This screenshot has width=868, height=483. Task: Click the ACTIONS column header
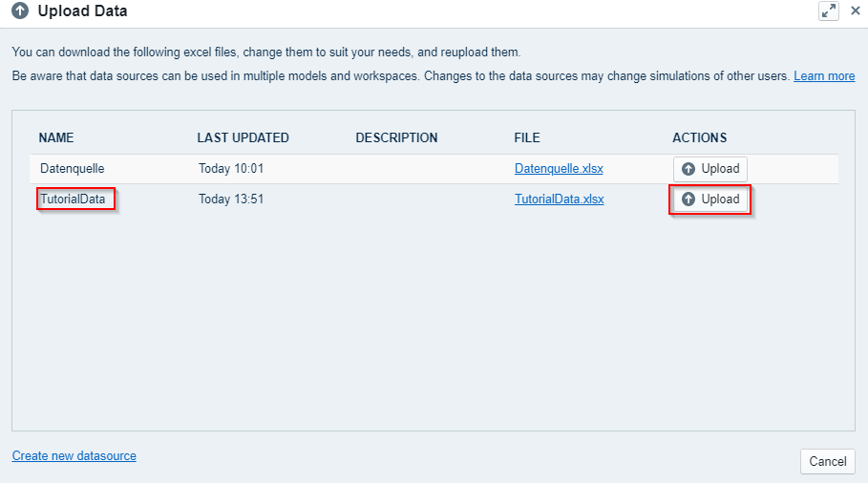(x=699, y=137)
